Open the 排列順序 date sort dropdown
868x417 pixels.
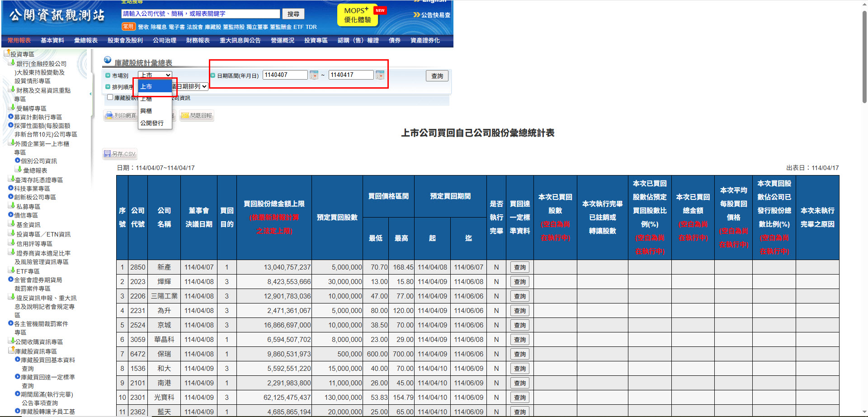point(190,86)
